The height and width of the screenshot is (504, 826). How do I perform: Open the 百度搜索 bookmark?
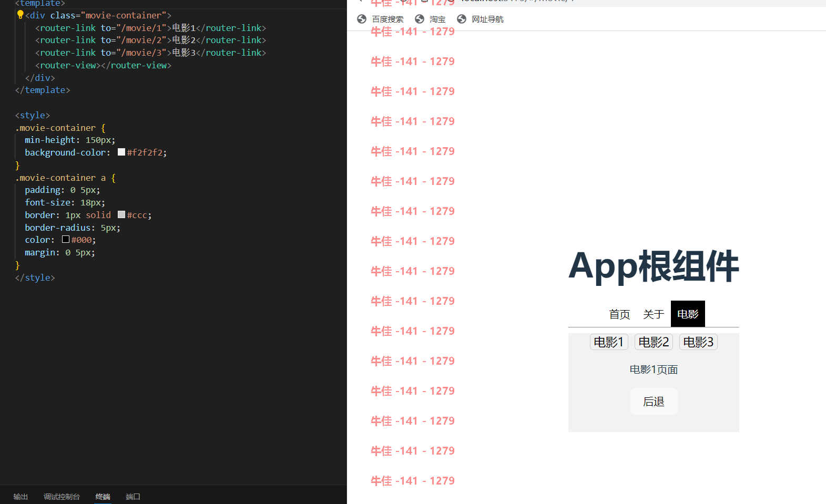click(387, 19)
